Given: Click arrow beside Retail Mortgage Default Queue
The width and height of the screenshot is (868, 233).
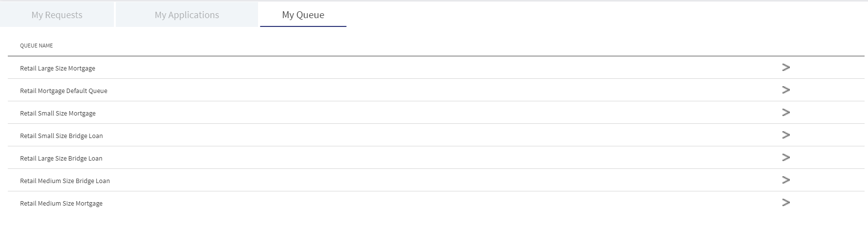Looking at the screenshot, I should pos(786,90).
